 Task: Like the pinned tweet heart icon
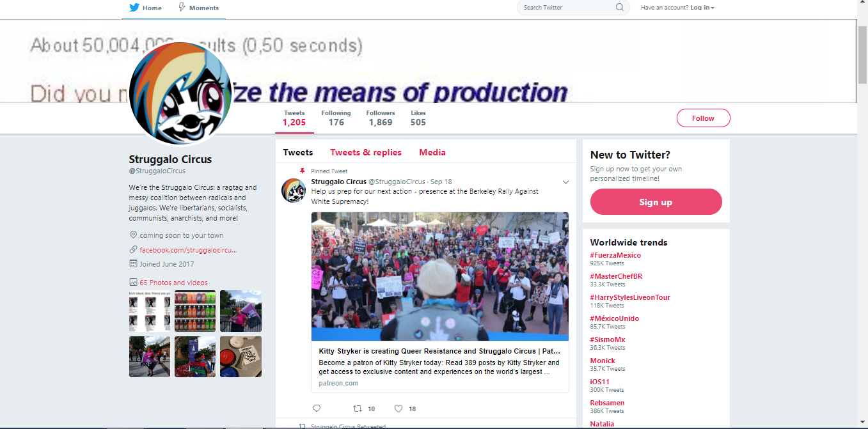click(398, 408)
